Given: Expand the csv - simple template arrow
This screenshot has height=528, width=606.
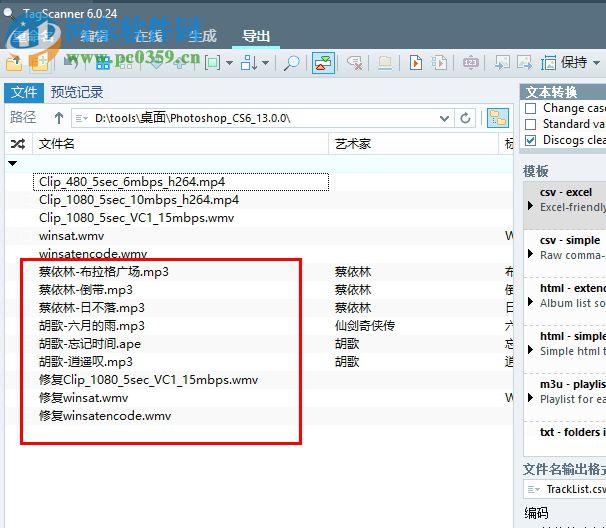Looking at the screenshot, I should (531, 254).
